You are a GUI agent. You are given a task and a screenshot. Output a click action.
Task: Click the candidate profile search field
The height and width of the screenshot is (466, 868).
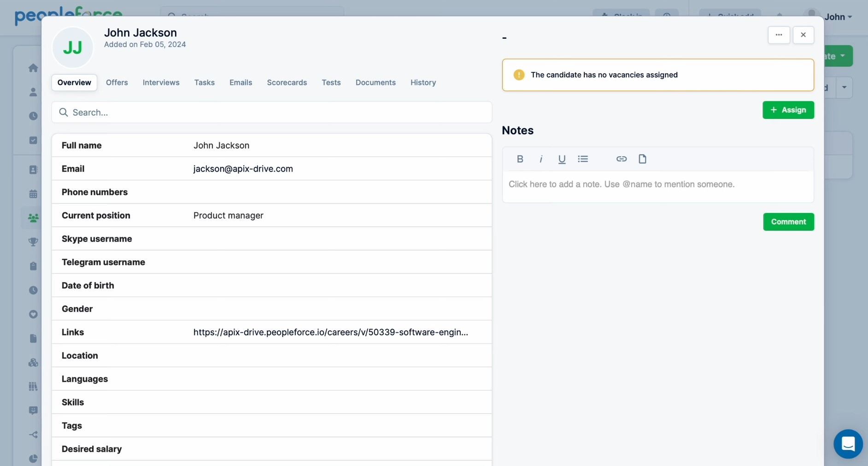[272, 112]
